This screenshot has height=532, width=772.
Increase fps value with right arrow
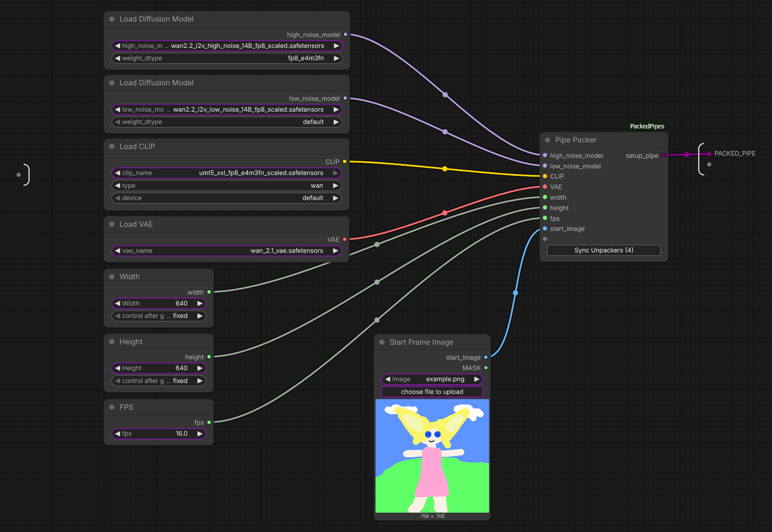[200, 434]
